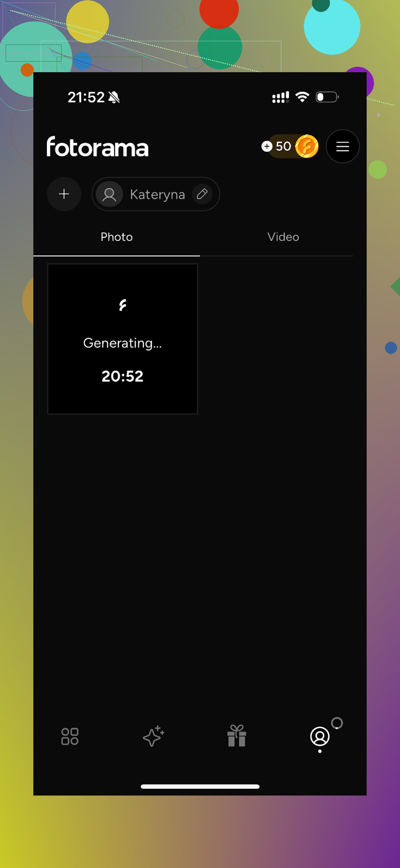Tap the Kateryna profile name
The width and height of the screenshot is (400, 868).
157,194
